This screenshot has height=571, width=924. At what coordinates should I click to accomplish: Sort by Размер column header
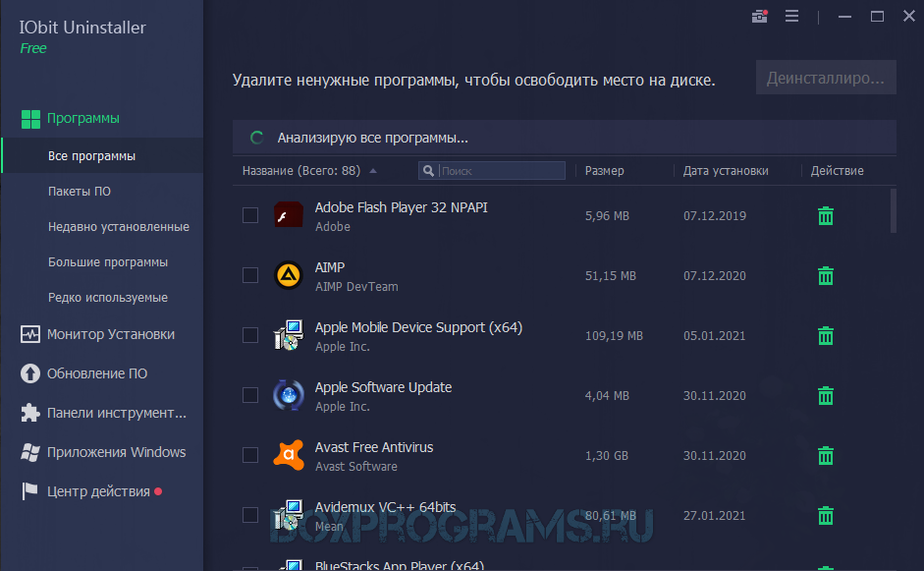(x=604, y=170)
